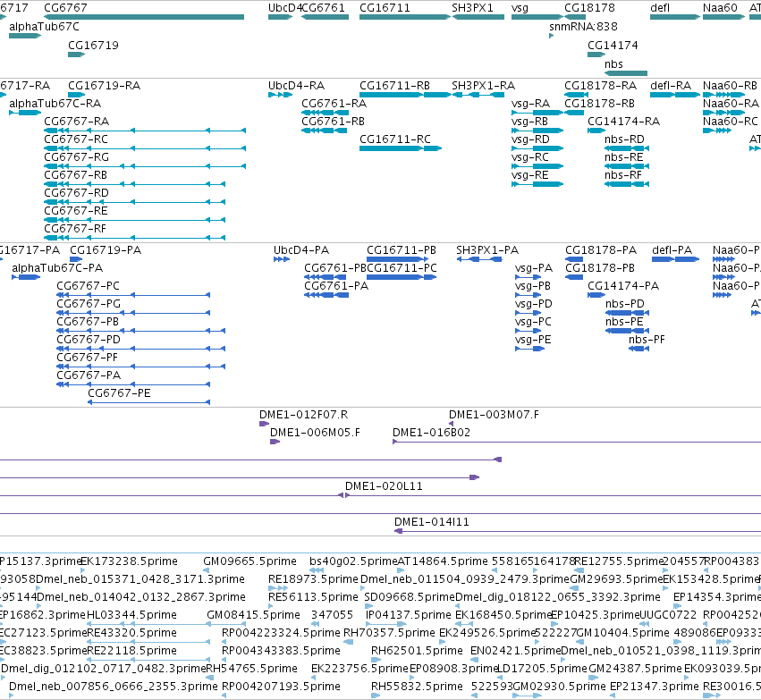Select the RE18973.5prime EST label
Image resolution: width=761 pixels, height=700 pixels.
click(x=314, y=579)
